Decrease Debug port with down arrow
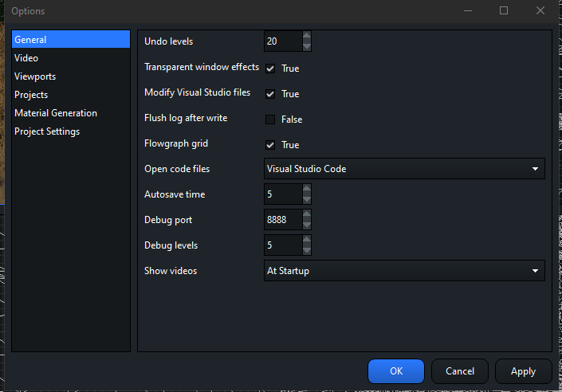562x392 pixels. point(307,225)
